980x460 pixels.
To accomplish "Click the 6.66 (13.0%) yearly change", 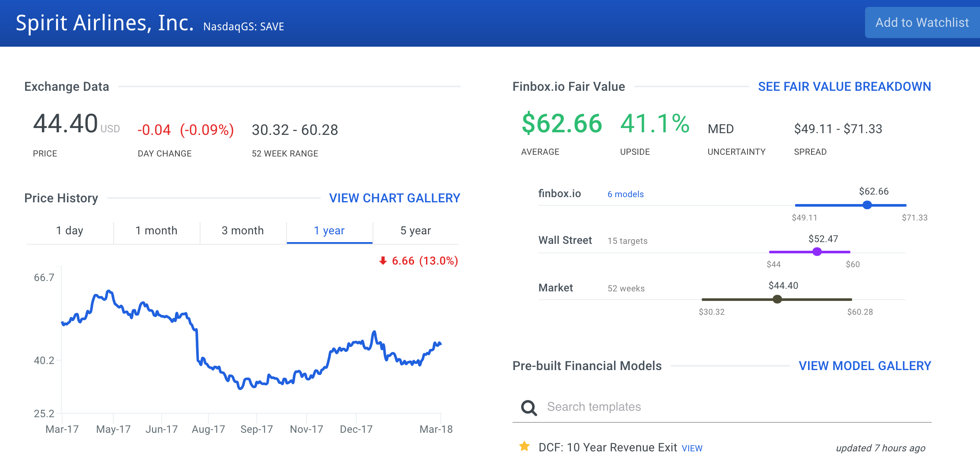I will pyautogui.click(x=425, y=261).
